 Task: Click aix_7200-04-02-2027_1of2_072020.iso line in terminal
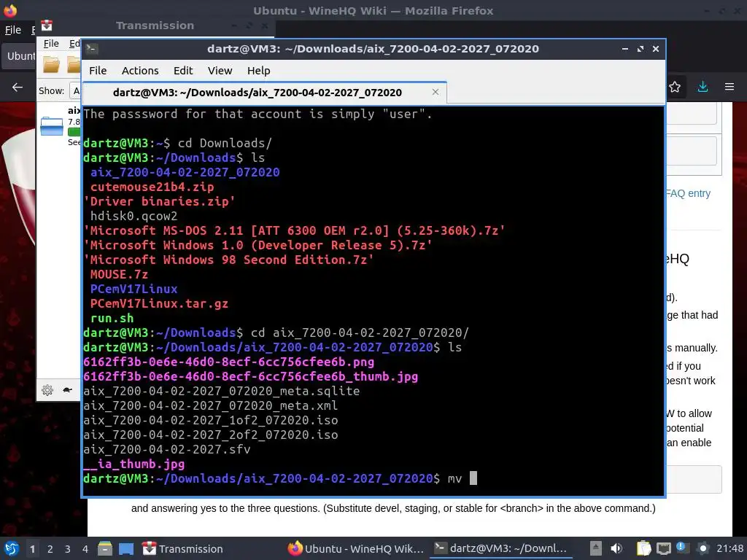pyautogui.click(x=211, y=420)
